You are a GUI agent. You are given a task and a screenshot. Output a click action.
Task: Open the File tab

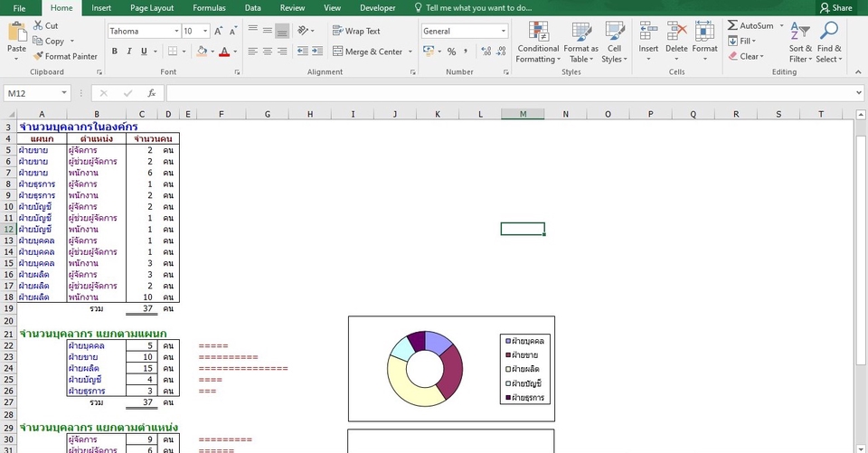tap(19, 8)
